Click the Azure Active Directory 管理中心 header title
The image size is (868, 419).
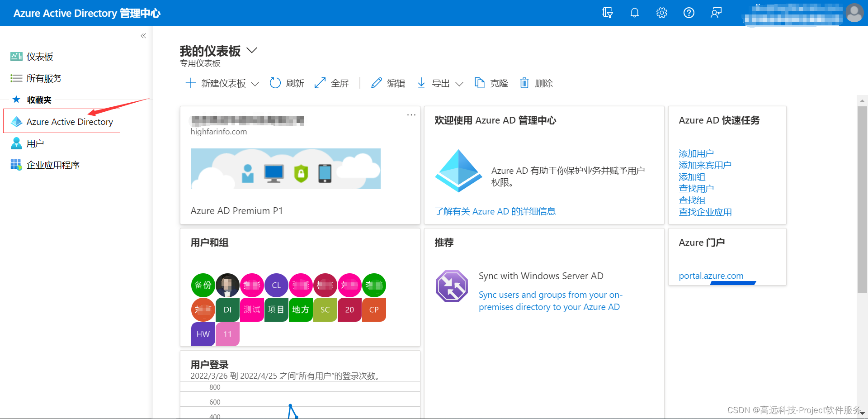click(87, 13)
